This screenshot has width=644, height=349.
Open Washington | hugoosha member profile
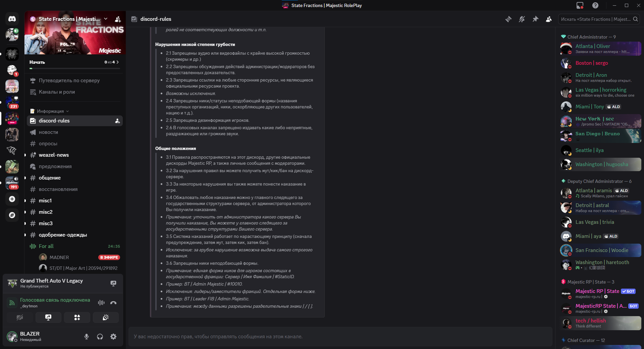(600, 164)
